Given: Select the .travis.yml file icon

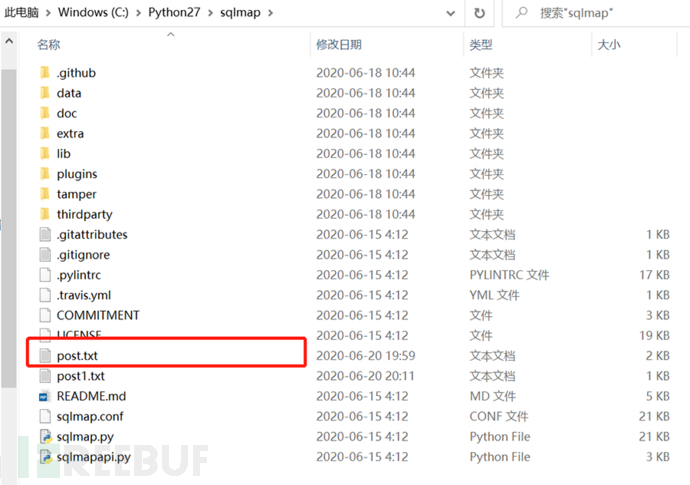Looking at the screenshot, I should tap(45, 295).
